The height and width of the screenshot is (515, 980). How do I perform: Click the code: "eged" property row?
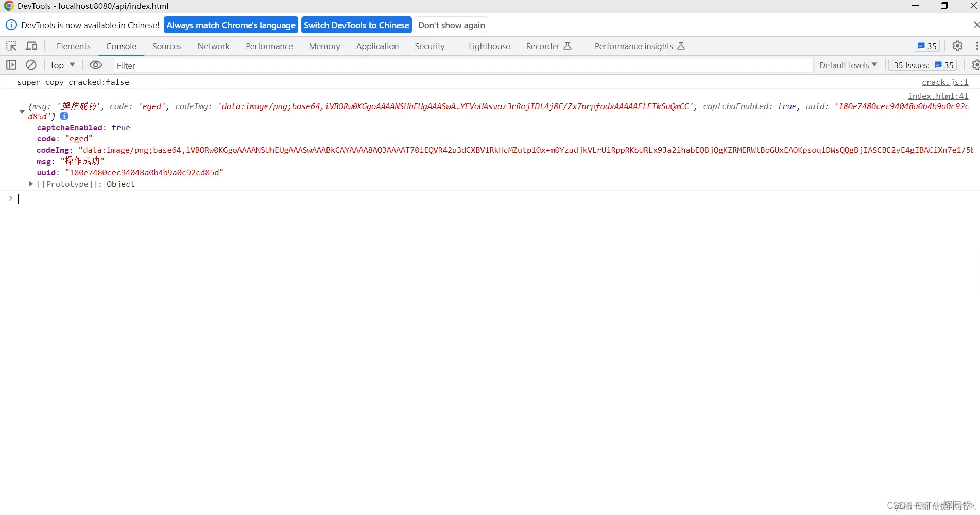pos(65,138)
